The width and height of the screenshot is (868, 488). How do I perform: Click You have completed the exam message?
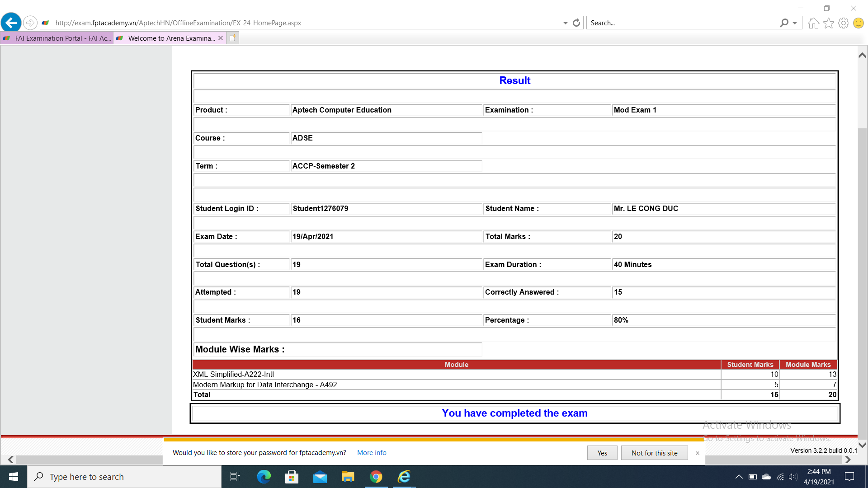pos(514,413)
